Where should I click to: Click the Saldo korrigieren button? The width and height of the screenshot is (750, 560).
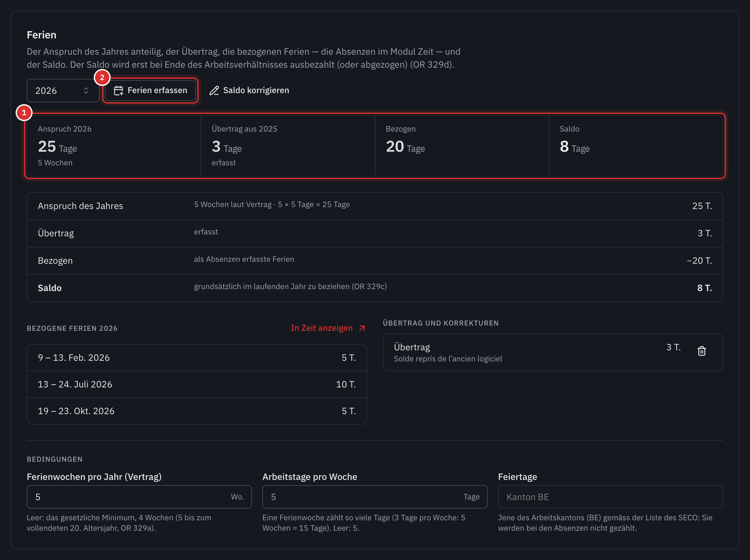249,91
